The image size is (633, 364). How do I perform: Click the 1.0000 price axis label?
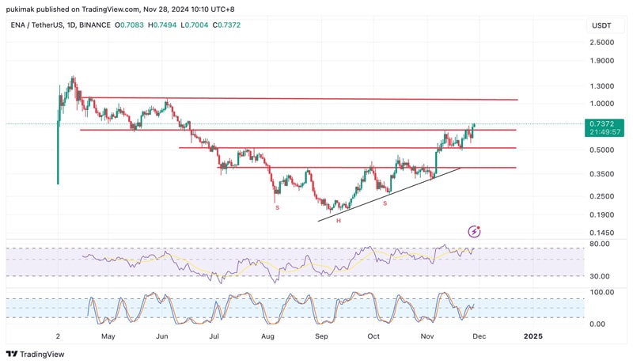pos(601,104)
